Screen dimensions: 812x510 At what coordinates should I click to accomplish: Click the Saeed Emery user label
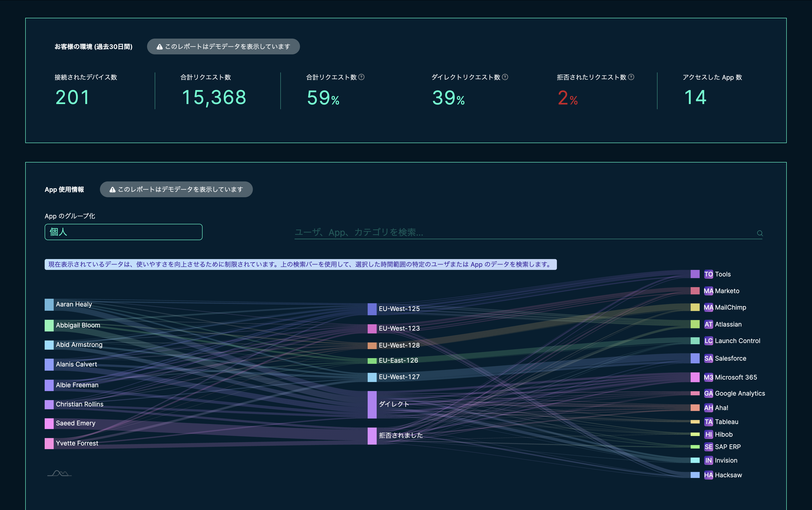pos(76,423)
